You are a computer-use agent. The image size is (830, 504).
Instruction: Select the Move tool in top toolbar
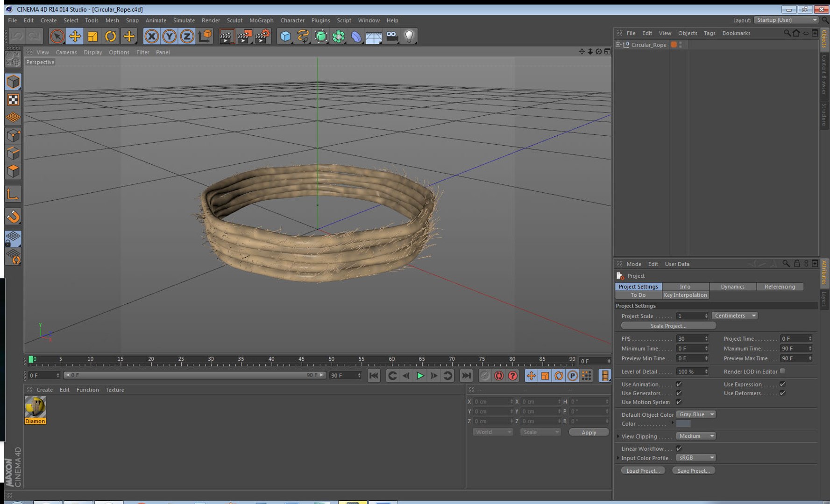click(75, 36)
